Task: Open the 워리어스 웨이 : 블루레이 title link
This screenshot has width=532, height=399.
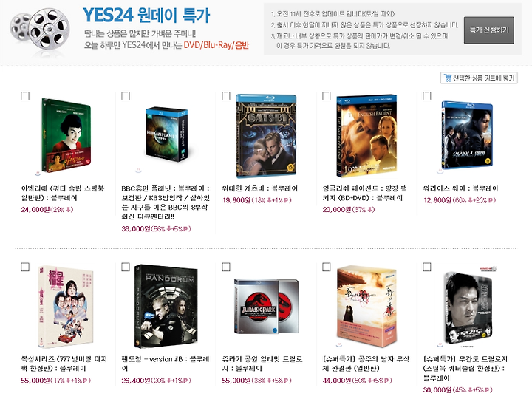Action: tap(460, 188)
